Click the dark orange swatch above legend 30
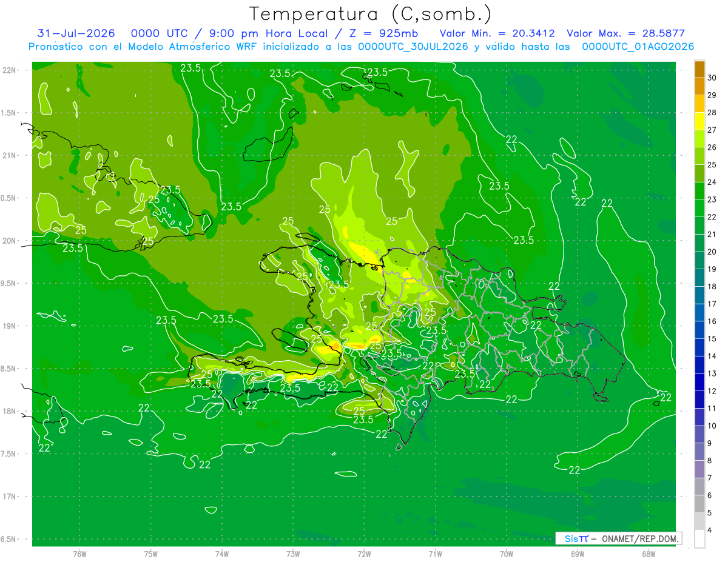The width and height of the screenshot is (728, 562). [x=699, y=69]
